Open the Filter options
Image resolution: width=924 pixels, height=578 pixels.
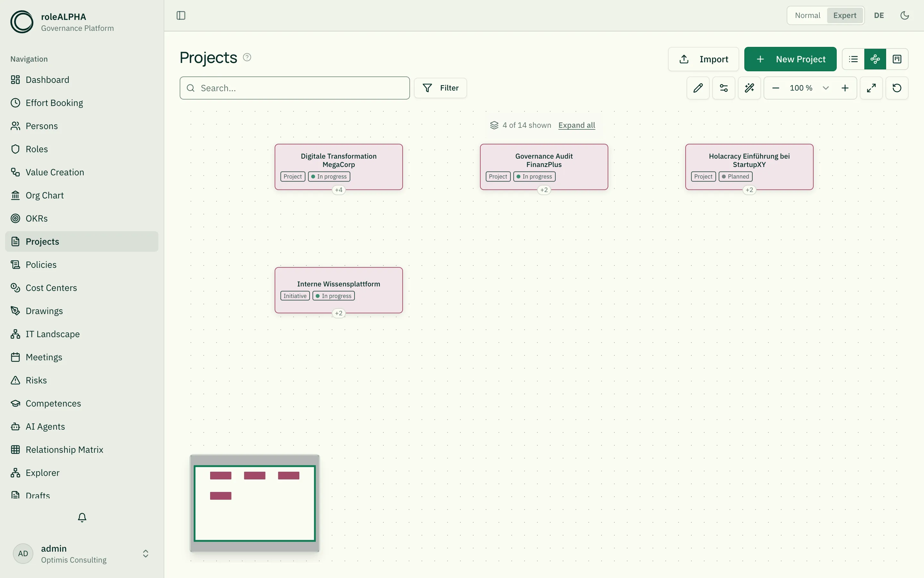(x=440, y=88)
